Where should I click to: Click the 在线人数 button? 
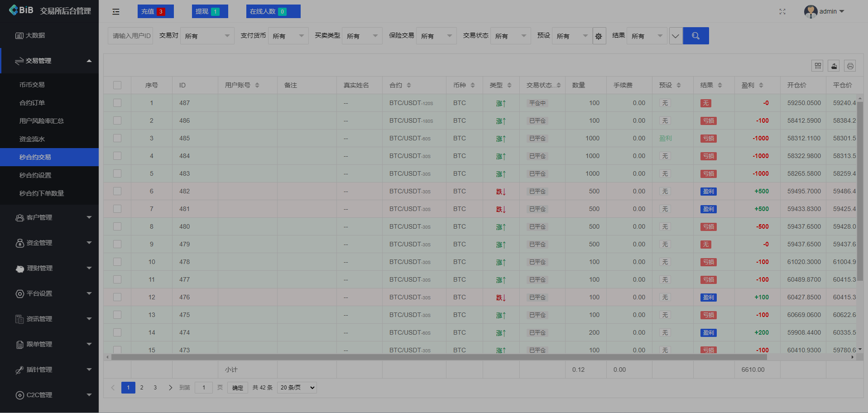click(273, 11)
